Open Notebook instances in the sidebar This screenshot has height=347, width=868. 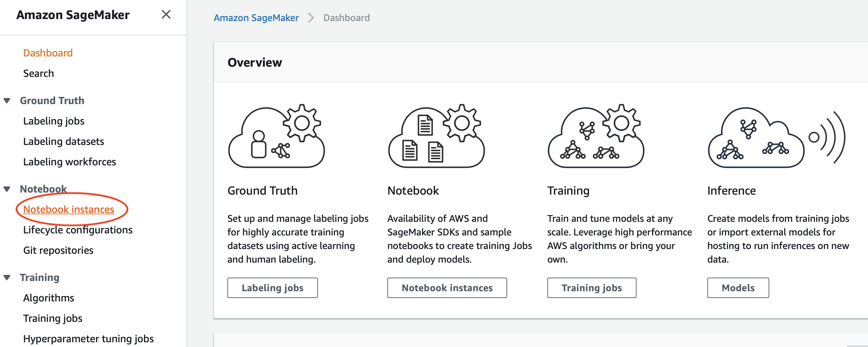click(x=69, y=210)
